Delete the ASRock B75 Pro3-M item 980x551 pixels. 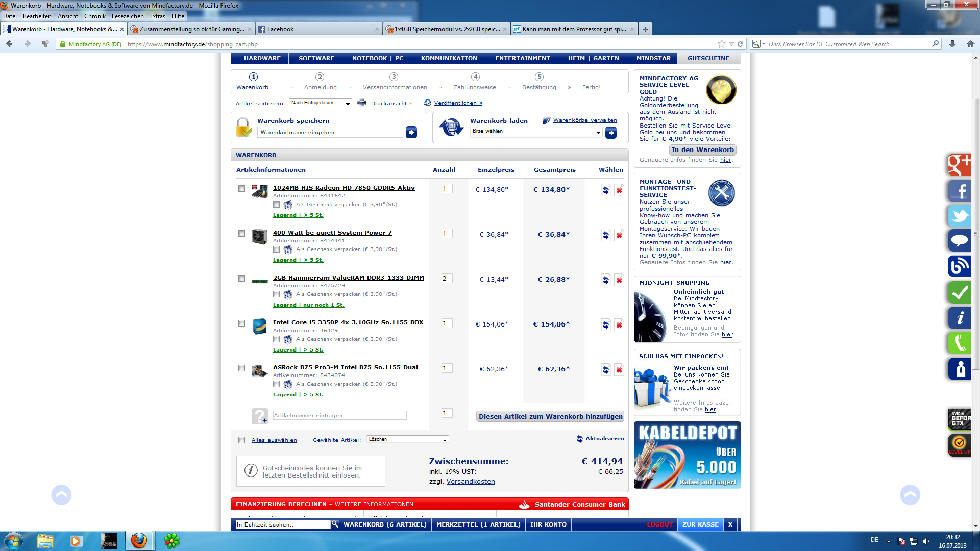point(619,370)
